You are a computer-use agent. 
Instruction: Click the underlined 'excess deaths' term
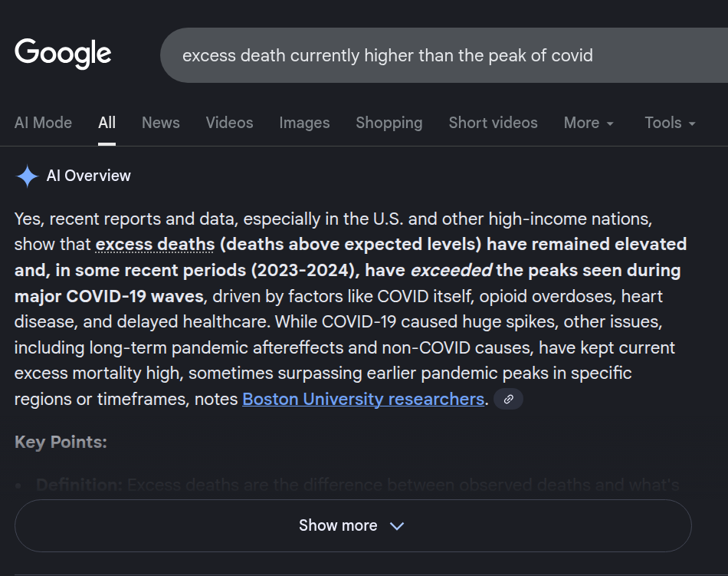(x=155, y=245)
